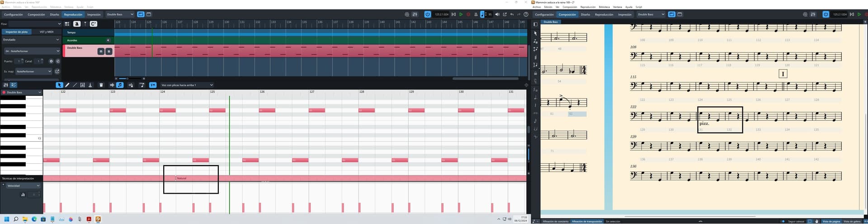
Task: Switch to Afinación de transposición
Action: (x=587, y=222)
